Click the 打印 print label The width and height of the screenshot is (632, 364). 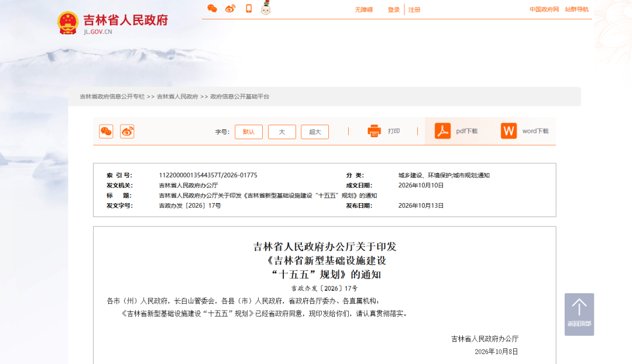[394, 131]
